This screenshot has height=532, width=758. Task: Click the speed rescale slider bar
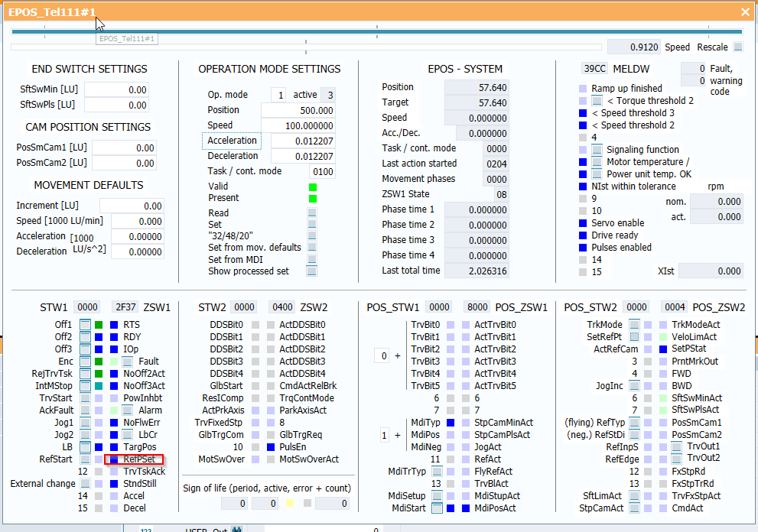click(306, 47)
